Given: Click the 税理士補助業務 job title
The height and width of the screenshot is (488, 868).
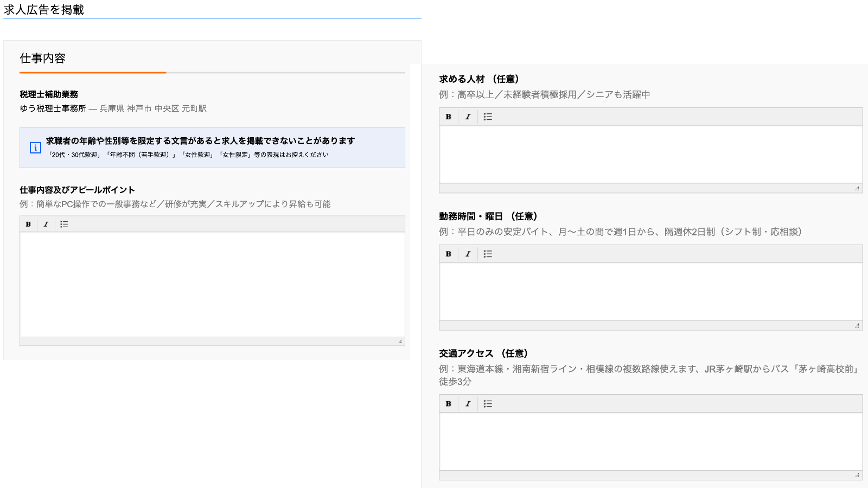Looking at the screenshot, I should click(x=49, y=94).
